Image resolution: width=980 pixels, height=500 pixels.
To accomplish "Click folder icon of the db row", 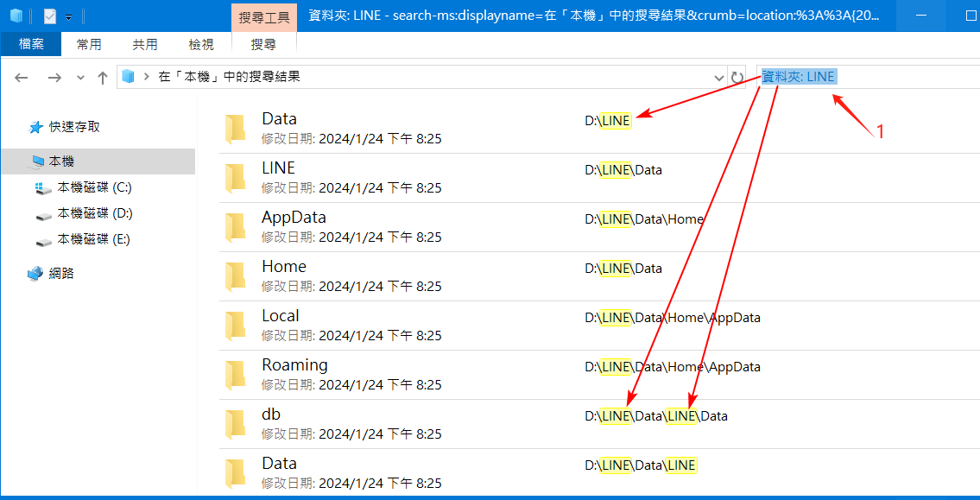I will click(235, 423).
